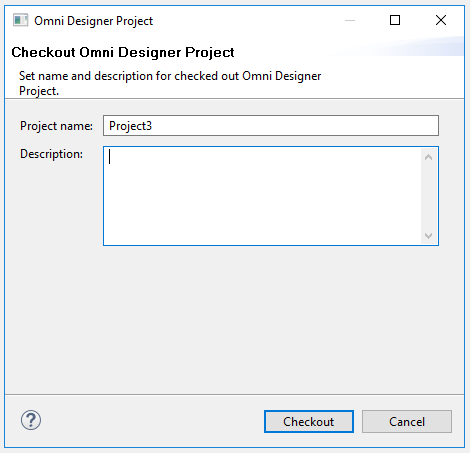Open help via the question mark icon
This screenshot has height=453, width=470.
(x=31, y=420)
